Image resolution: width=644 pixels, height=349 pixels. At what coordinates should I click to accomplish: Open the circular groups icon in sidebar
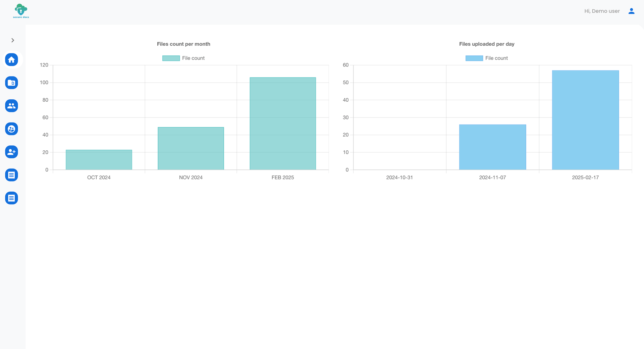click(x=11, y=129)
